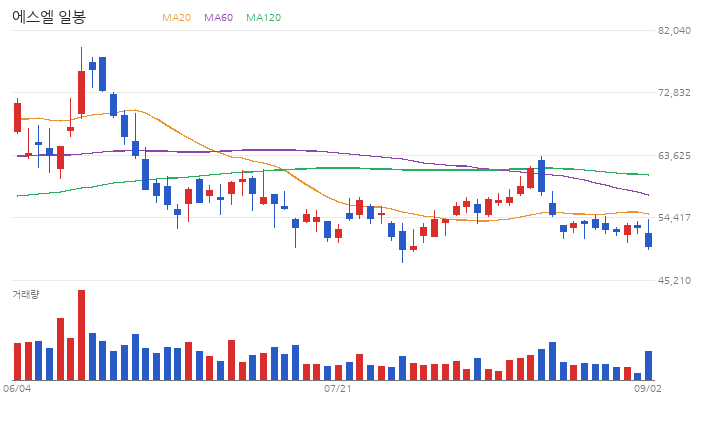Viewport: 720px width, 440px height.
Task: Click the 거래량 volume label
Action: (x=26, y=294)
